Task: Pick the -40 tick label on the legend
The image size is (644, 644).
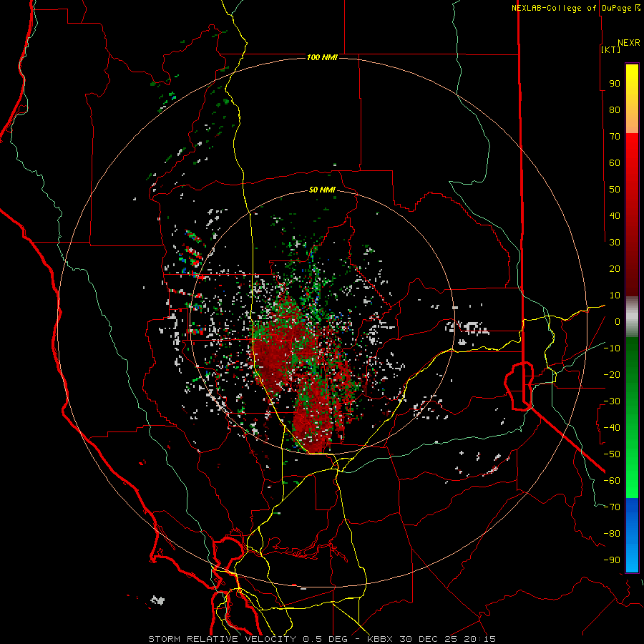Action: click(x=612, y=428)
